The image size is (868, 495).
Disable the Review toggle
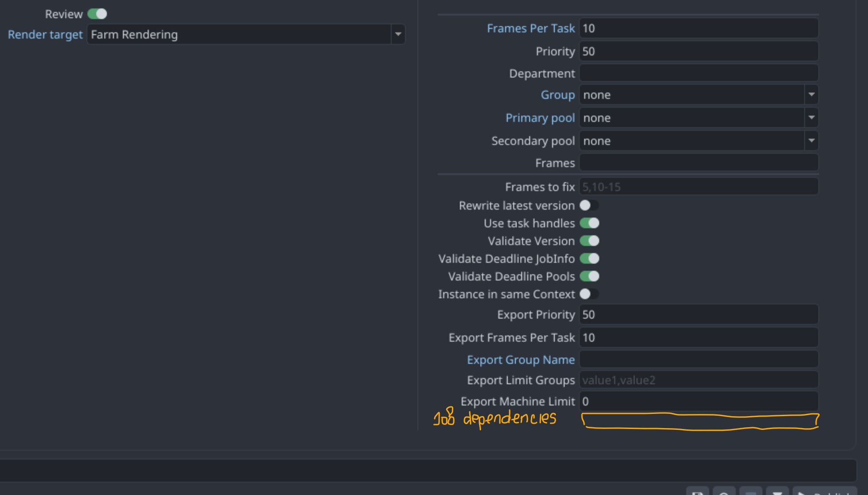coord(97,14)
